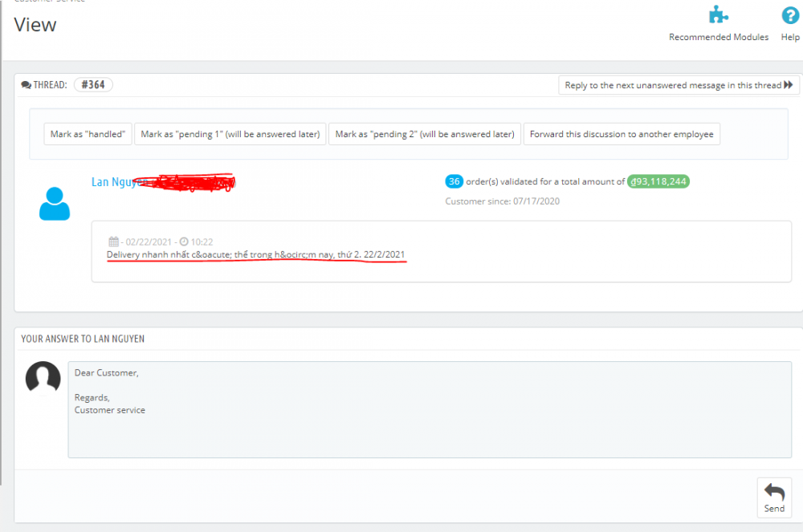
Task: Click the total amount ₫93,118,244 badge
Action: coord(658,181)
